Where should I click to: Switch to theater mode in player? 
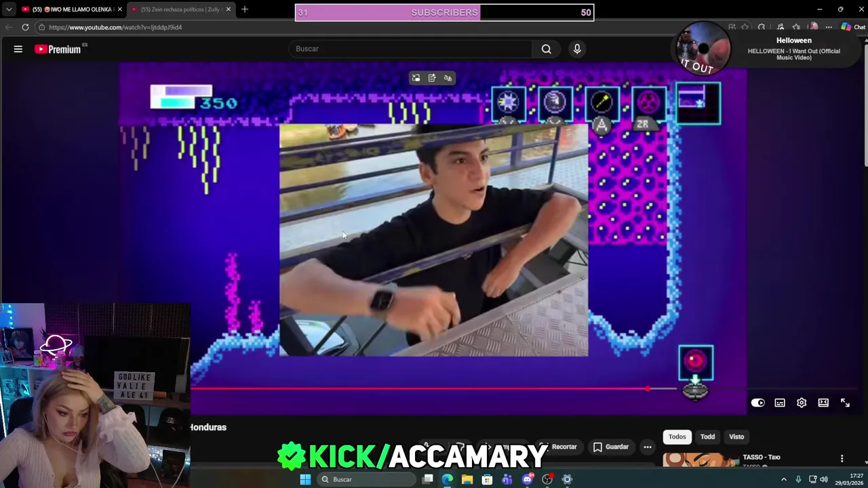823,403
